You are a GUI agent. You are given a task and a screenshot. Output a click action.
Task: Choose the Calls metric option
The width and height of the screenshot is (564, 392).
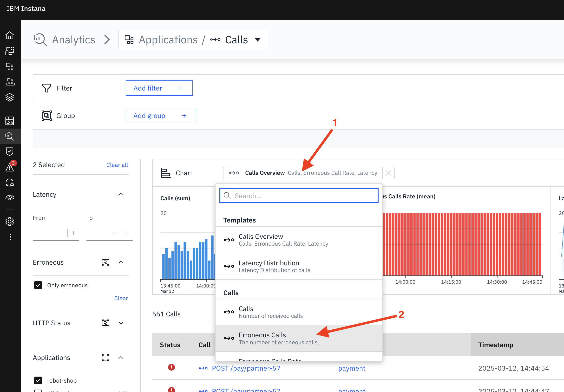299,312
